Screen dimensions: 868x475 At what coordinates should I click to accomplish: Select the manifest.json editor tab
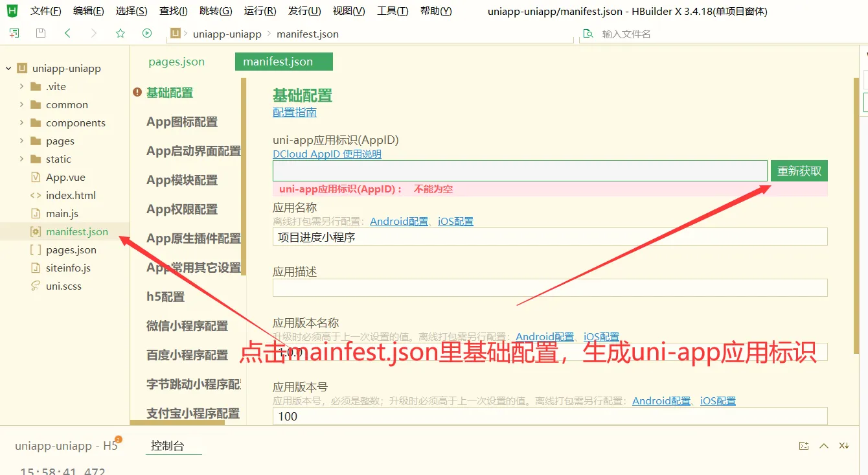284,62
